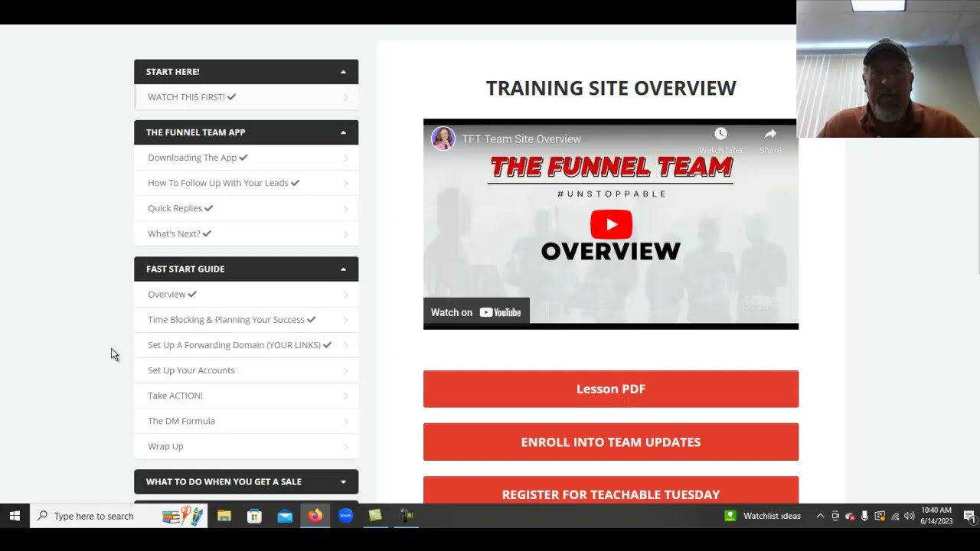Image resolution: width=980 pixels, height=551 pixels.
Task: Click chevron beside How To Follow Up With Your Leads
Action: [345, 184]
